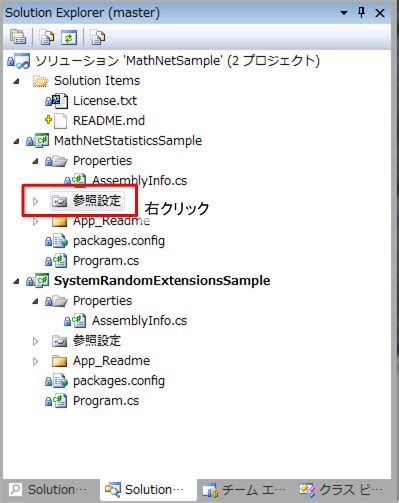Click the Properties toolbar icon
Viewport: 399px width, 503px height.
18,37
